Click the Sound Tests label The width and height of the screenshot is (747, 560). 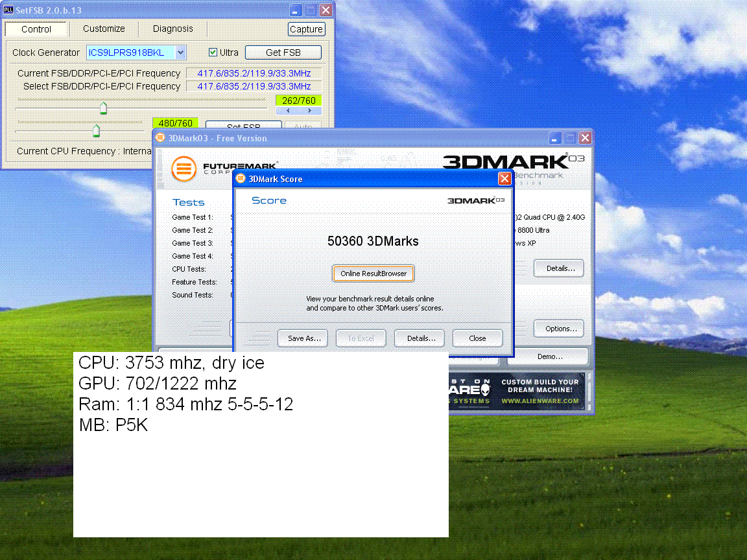[x=193, y=295]
